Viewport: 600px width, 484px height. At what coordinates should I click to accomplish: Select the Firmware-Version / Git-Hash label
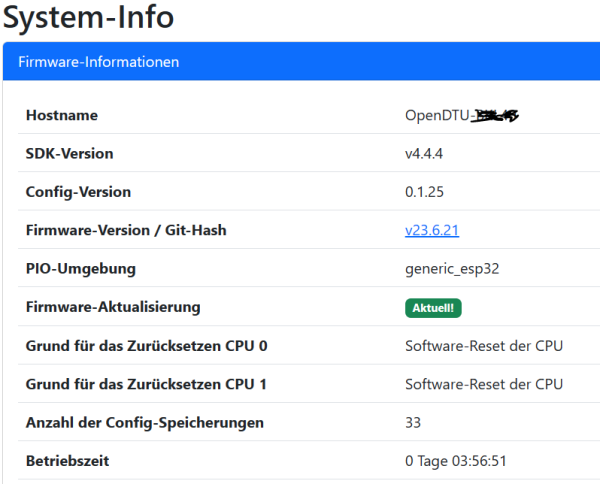126,230
